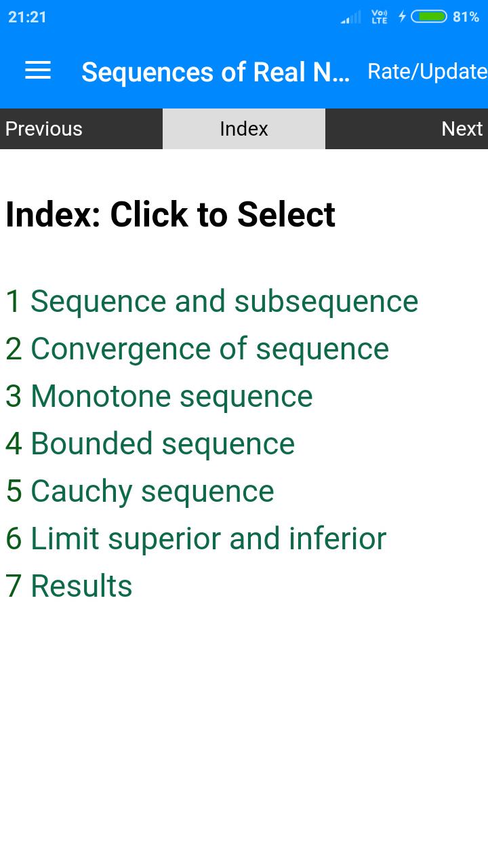Screen dimensions: 488x868
Task: Open the Results chapter
Action: tap(69, 587)
